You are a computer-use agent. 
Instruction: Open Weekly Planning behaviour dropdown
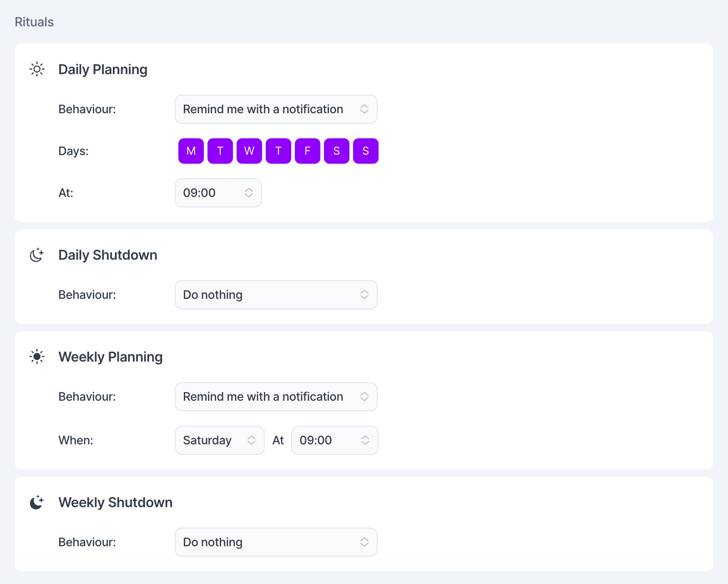click(x=276, y=397)
